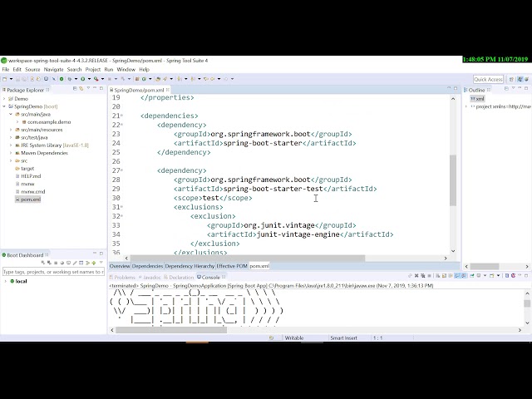Close the SpringDemo/pom.xml editor tab

click(168, 90)
